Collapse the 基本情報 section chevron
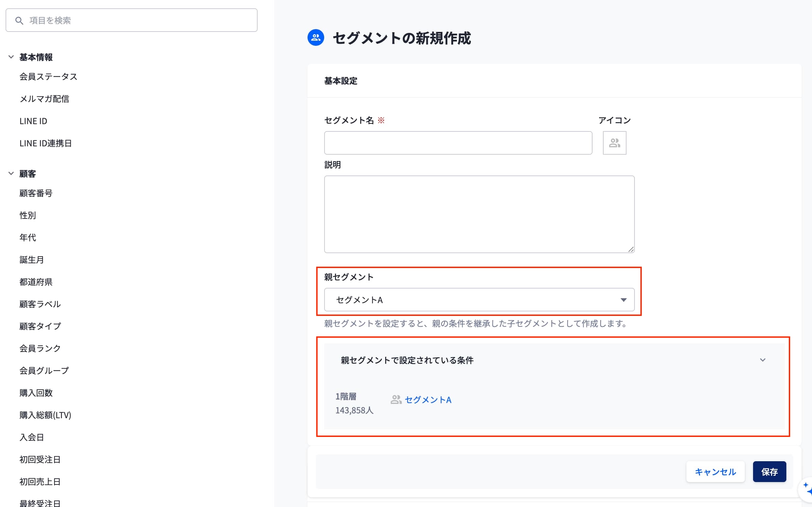Screen dimensions: 812x507 pyautogui.click(x=11, y=57)
